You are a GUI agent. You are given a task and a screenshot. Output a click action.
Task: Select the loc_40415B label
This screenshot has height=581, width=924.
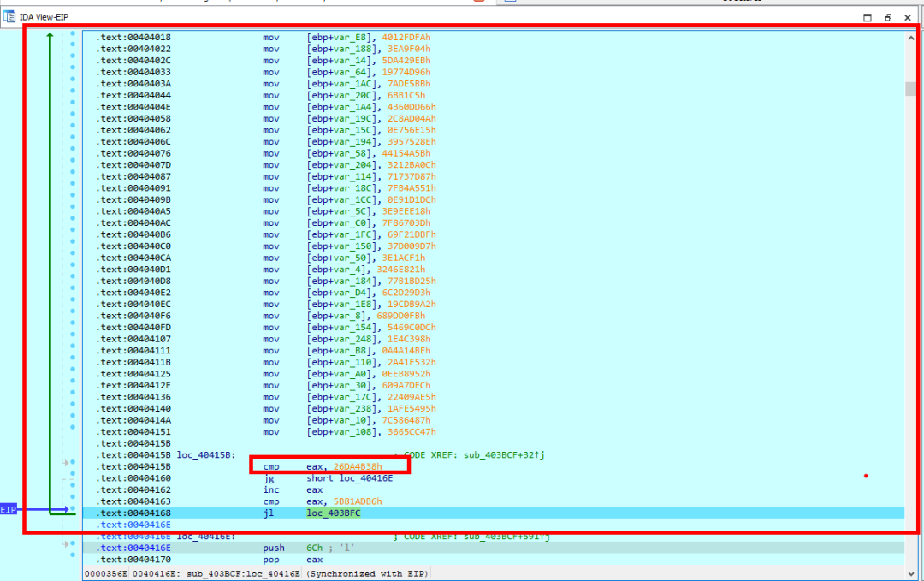(205, 455)
